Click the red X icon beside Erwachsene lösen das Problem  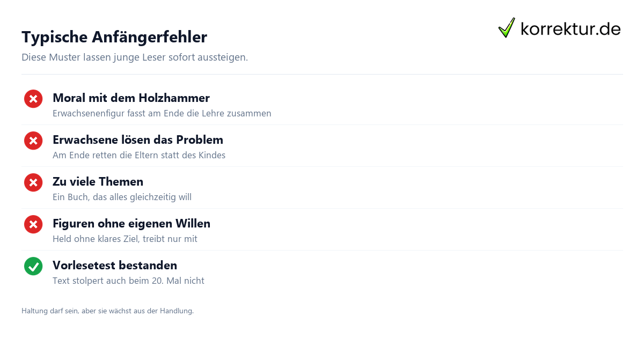tap(33, 141)
